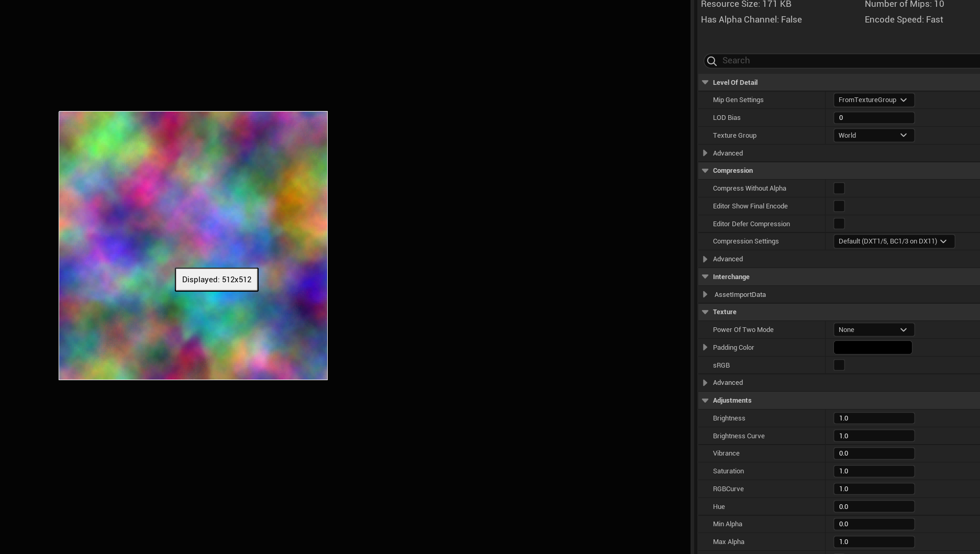Viewport: 980px width, 554px height.
Task: Click the black Padding Color swatch
Action: (873, 348)
